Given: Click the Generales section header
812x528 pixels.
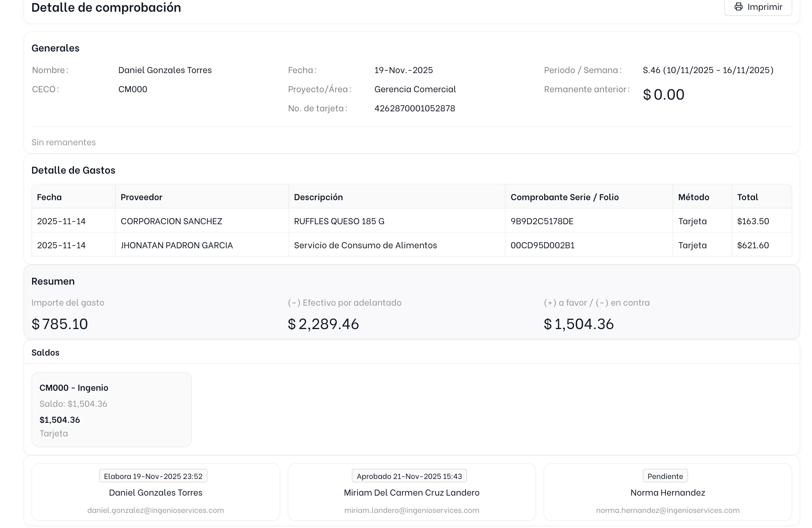Looking at the screenshot, I should point(55,48).
